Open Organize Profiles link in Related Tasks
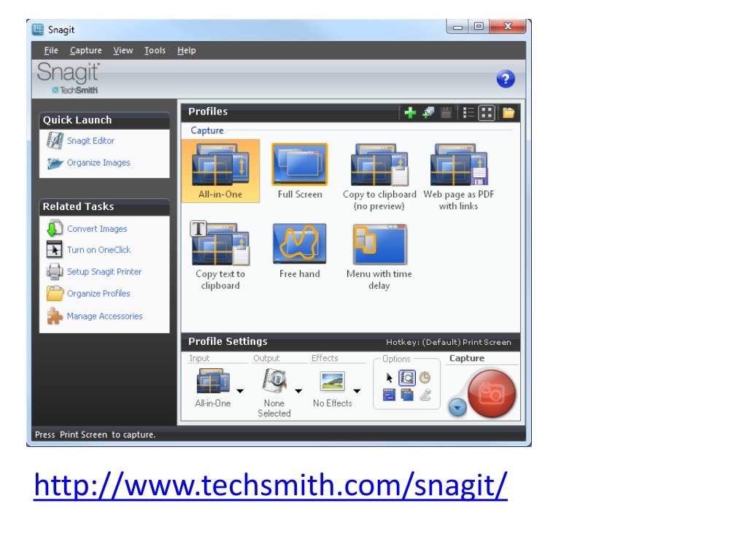 (x=98, y=293)
